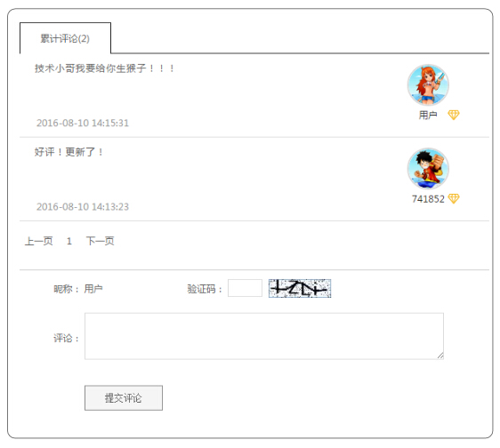Click timestamp 2016-08-10 14:15:31
Image resolution: width=500 pixels, height=448 pixels.
point(83,123)
